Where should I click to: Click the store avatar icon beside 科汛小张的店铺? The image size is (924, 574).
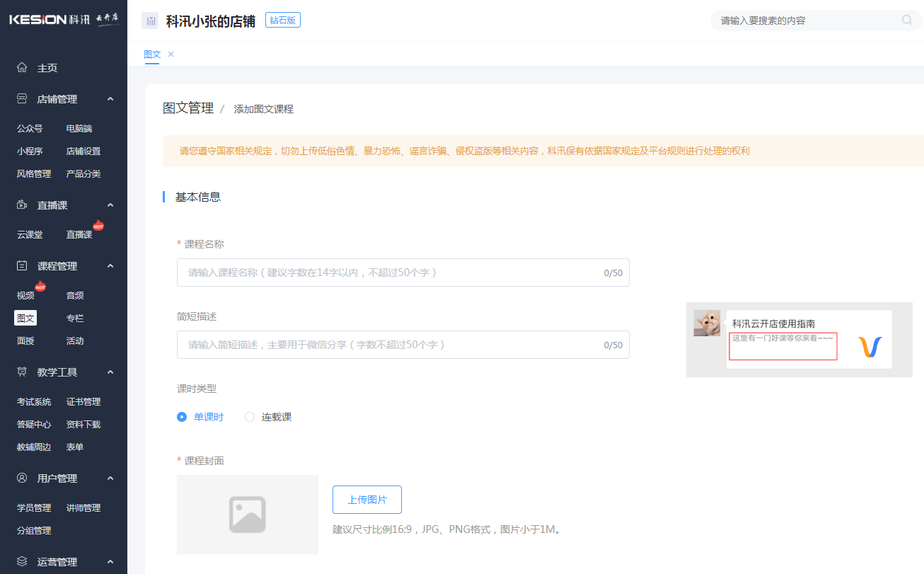[x=150, y=20]
